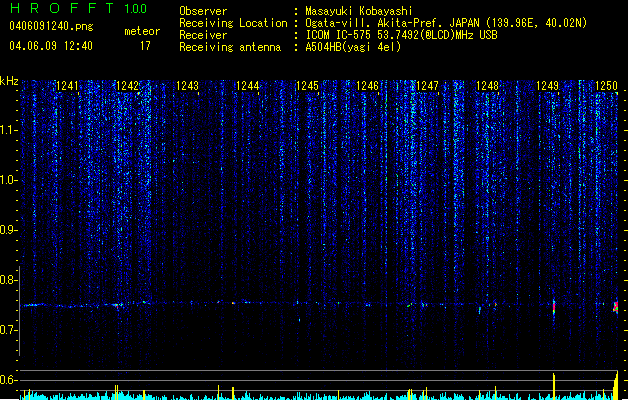Screen dimensions: 629x400
Task: Click the 1245 time marker
Action: point(307,86)
